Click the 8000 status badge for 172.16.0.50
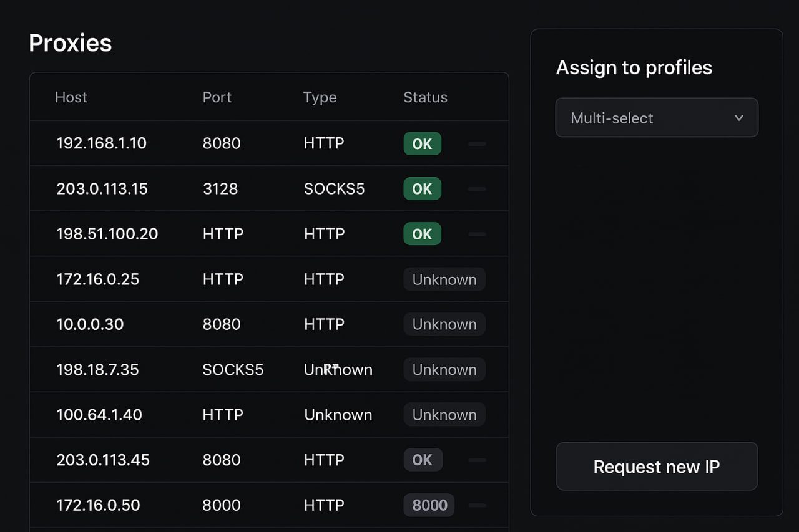 tap(429, 505)
